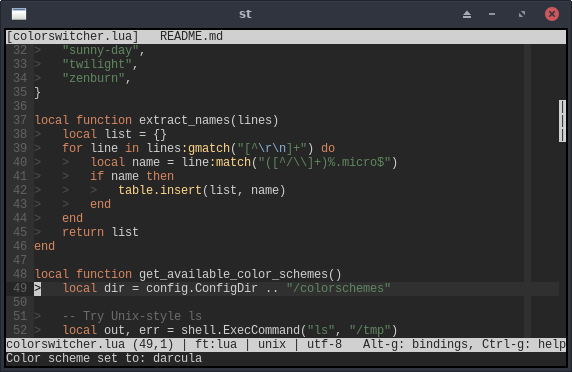Click the "zenburn" string on line 34
Image resolution: width=572 pixels, height=372 pixels.
pyautogui.click(x=93, y=78)
